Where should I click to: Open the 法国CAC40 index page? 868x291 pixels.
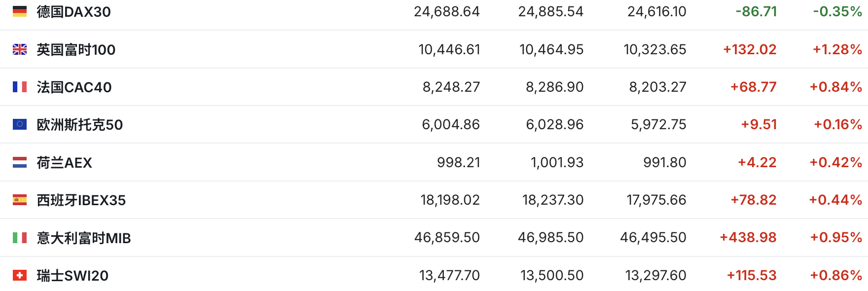coord(74,87)
